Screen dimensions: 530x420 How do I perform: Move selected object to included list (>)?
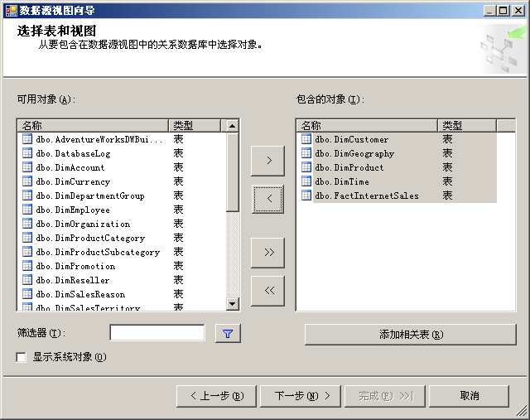(x=267, y=161)
